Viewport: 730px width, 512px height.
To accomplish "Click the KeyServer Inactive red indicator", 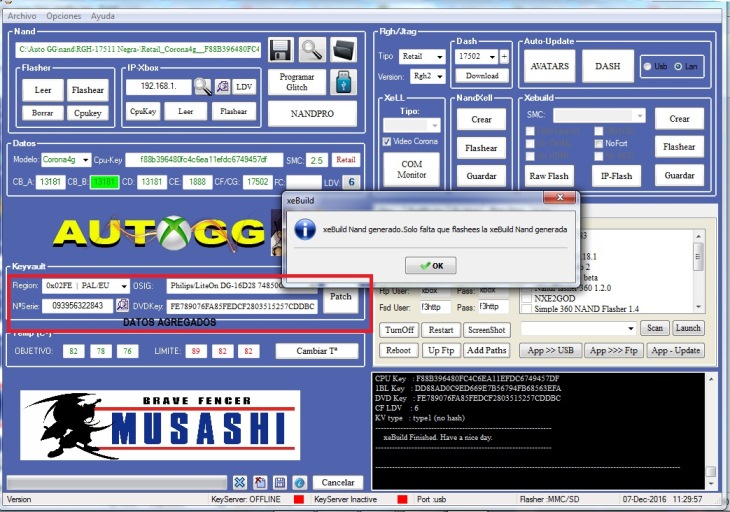I will point(402,499).
